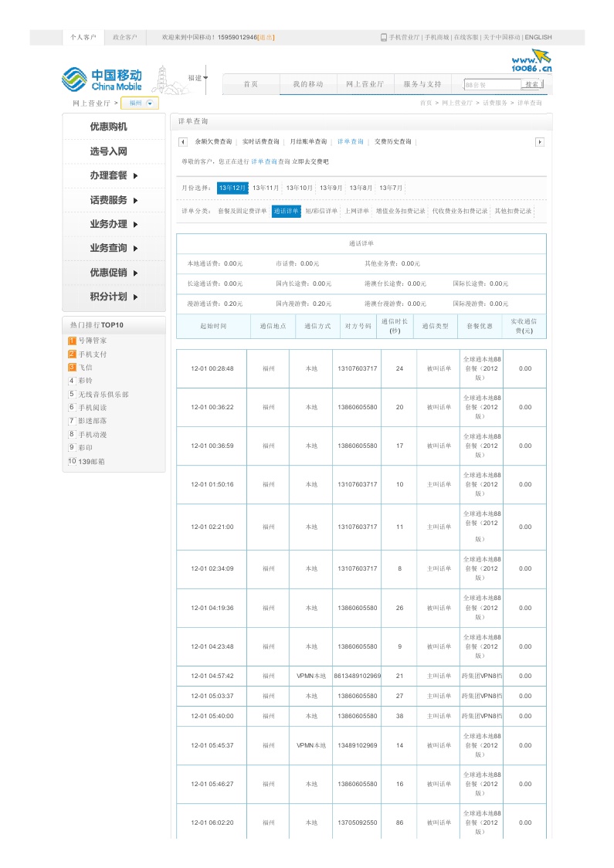Screen dimensions: 614x868
Task: Open 彩铃 in the TOP10 list
Action: click(x=85, y=381)
